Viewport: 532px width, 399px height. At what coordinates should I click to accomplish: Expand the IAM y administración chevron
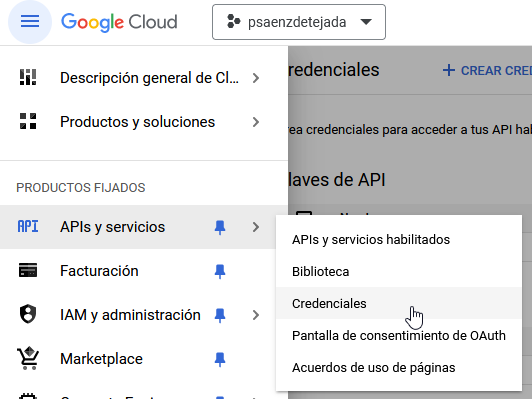[x=256, y=315]
